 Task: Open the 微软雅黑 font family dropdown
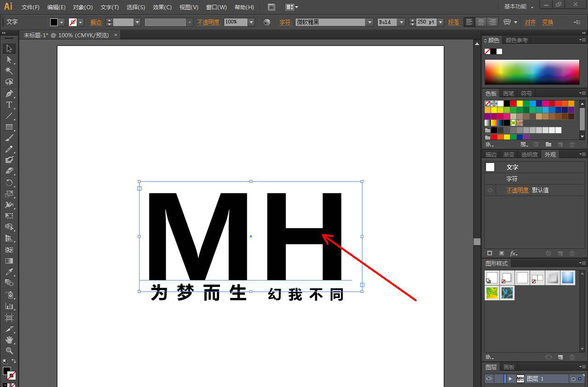click(370, 22)
